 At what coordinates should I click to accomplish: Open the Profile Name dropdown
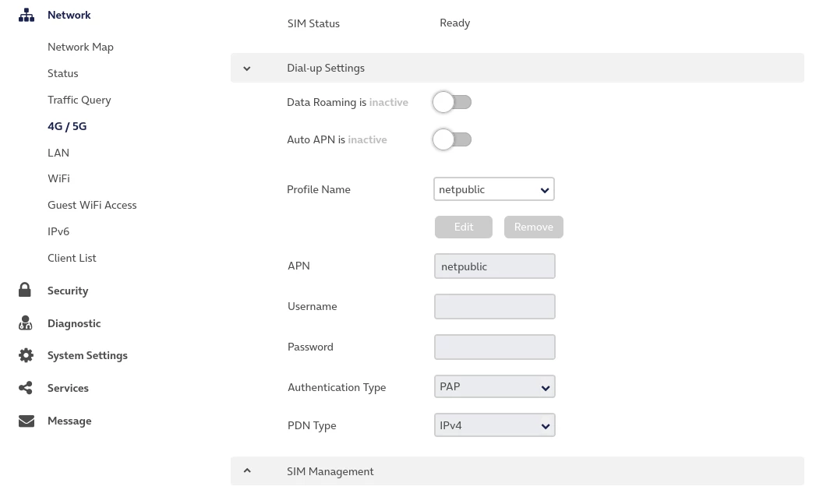pyautogui.click(x=494, y=189)
